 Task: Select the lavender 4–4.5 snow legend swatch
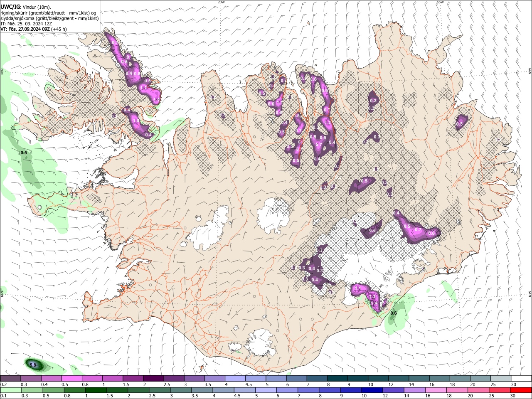(235, 378)
